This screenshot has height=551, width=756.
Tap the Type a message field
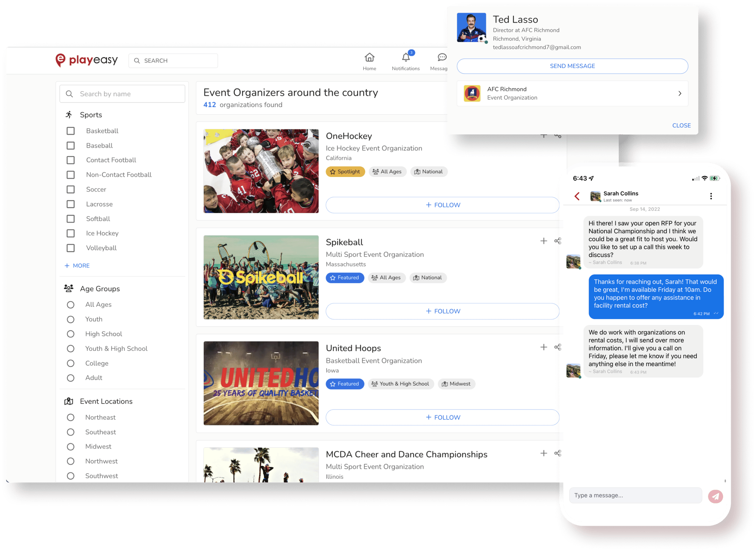[x=635, y=495]
